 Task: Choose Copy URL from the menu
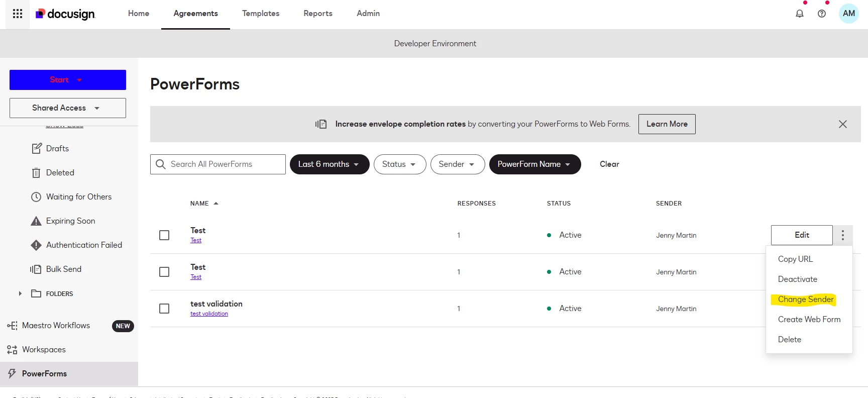[795, 259]
